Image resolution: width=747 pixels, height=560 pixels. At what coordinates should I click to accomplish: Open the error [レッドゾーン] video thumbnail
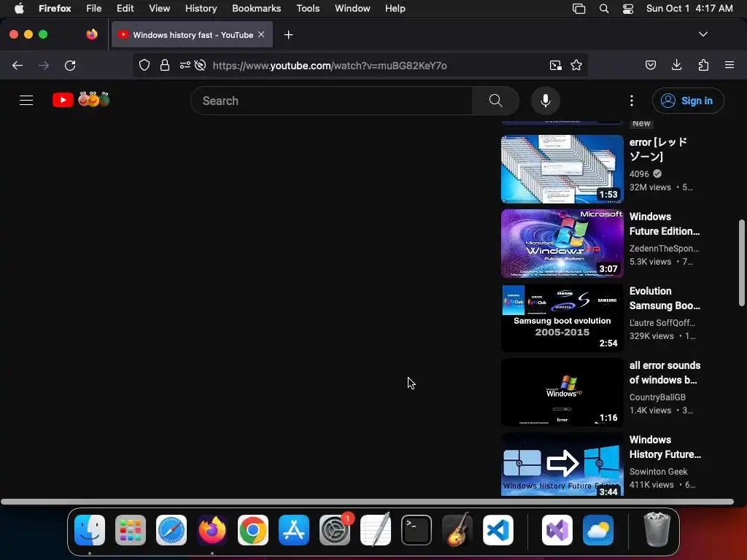click(562, 169)
